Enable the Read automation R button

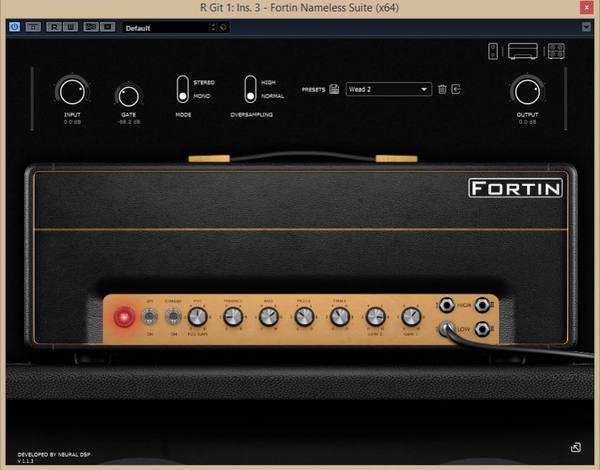54,27
